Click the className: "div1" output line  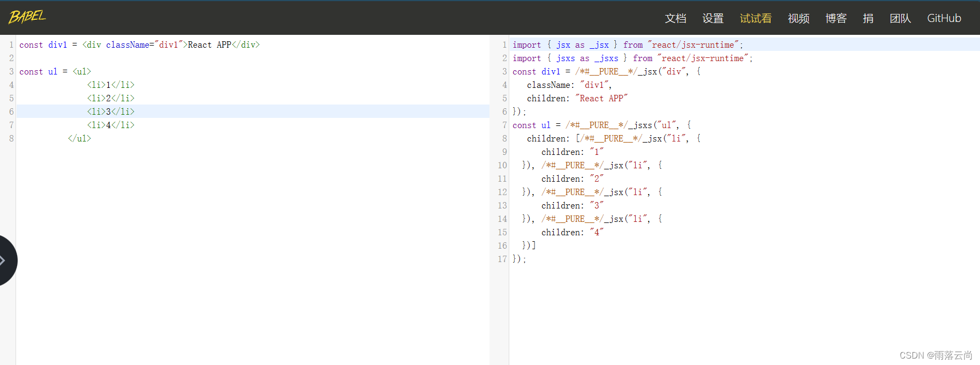point(569,85)
